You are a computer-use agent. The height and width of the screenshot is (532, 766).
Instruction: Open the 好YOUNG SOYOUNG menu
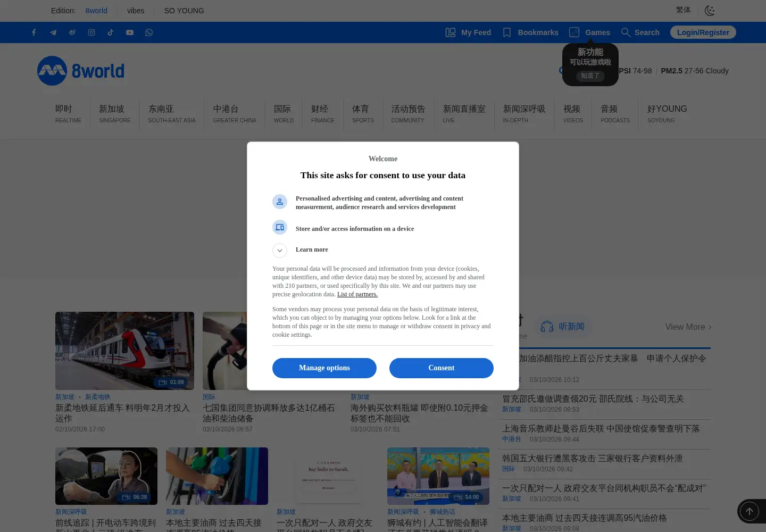[x=667, y=114]
